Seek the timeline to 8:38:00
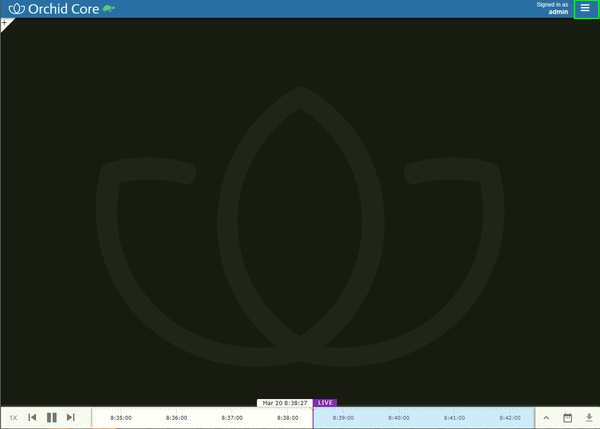The width and height of the screenshot is (600, 429). (287, 418)
